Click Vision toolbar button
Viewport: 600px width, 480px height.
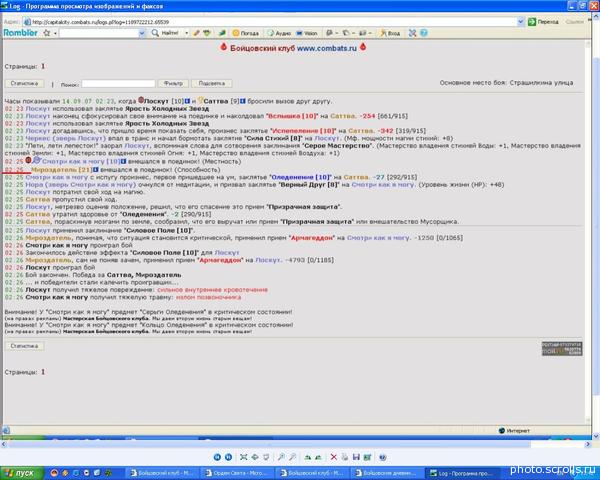click(x=307, y=33)
